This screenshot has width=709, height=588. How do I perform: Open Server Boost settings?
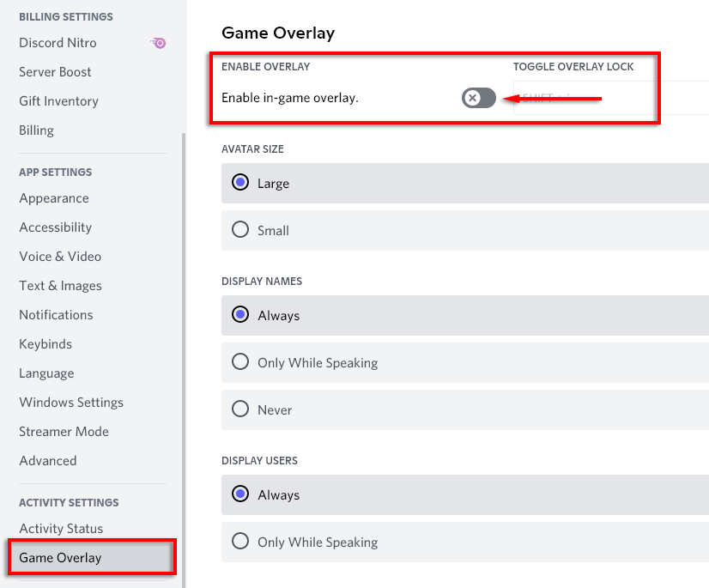[55, 72]
